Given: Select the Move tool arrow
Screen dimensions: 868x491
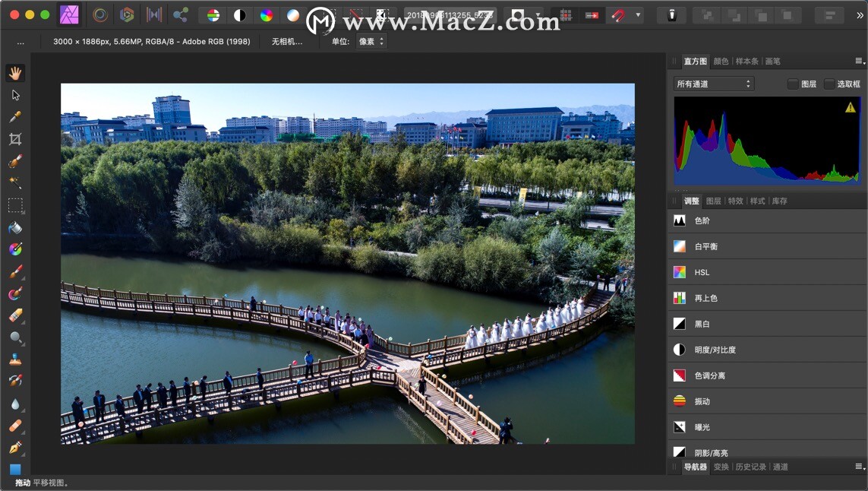Looking at the screenshot, I should point(15,95).
